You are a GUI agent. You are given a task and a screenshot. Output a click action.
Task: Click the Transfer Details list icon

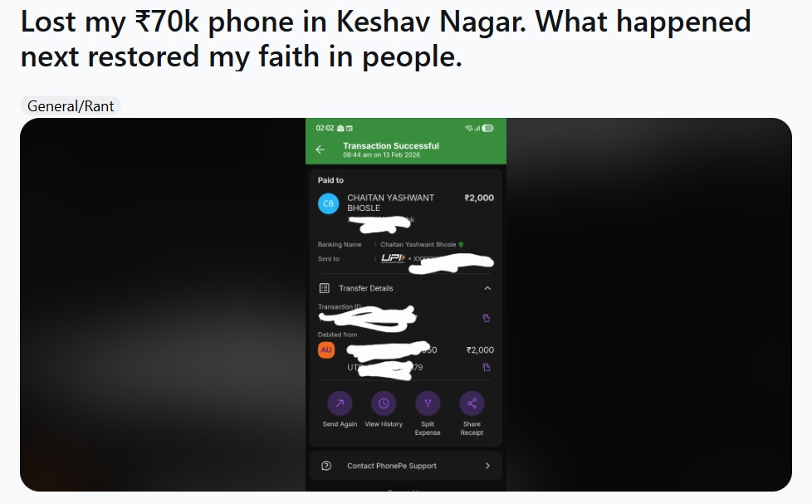click(x=325, y=288)
